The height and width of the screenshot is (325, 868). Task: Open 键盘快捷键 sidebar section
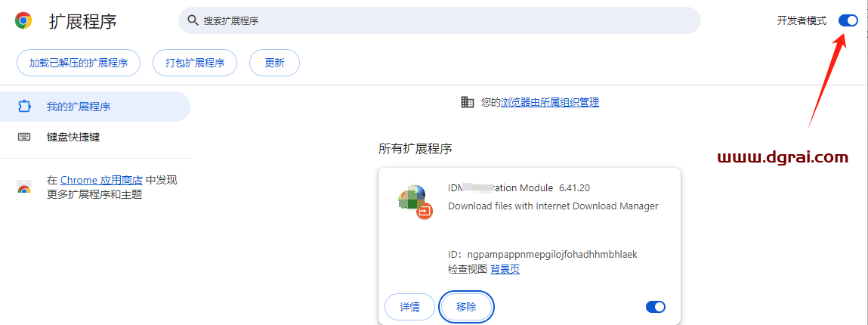coord(95,137)
